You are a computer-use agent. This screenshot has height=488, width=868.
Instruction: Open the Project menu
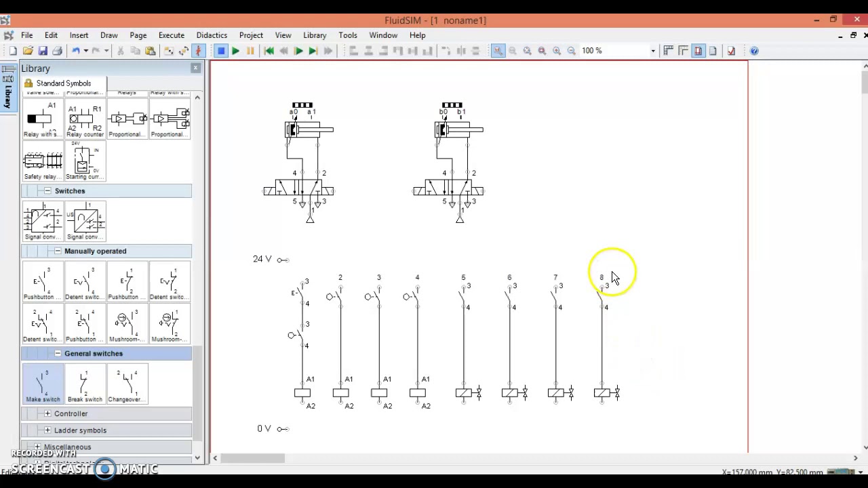click(251, 35)
